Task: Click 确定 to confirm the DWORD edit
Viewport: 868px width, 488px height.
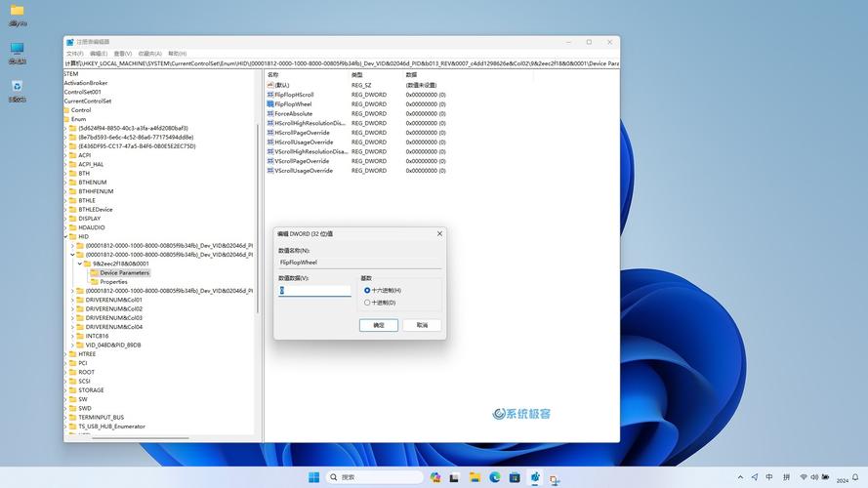Action: point(379,325)
